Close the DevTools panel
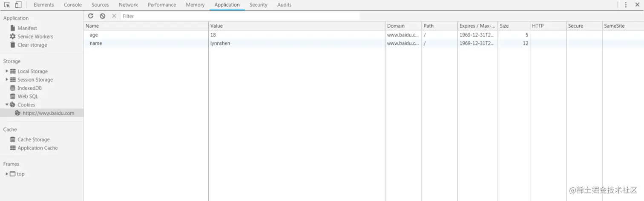Image resolution: width=644 pixels, height=201 pixels. click(x=637, y=5)
